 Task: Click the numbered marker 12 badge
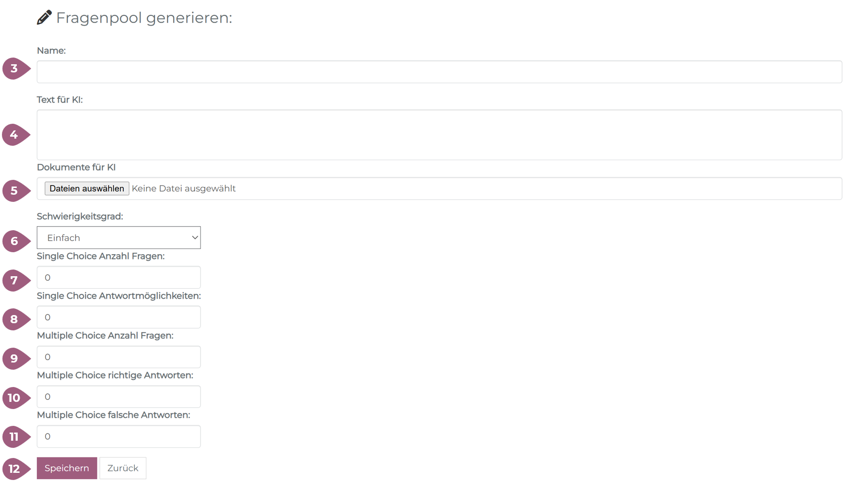[15, 469]
